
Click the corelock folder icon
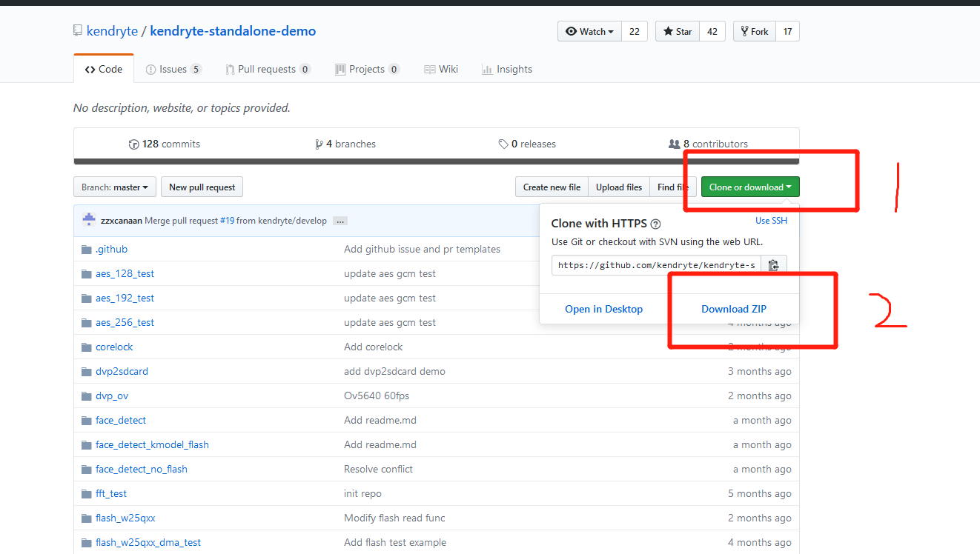pyautogui.click(x=86, y=347)
